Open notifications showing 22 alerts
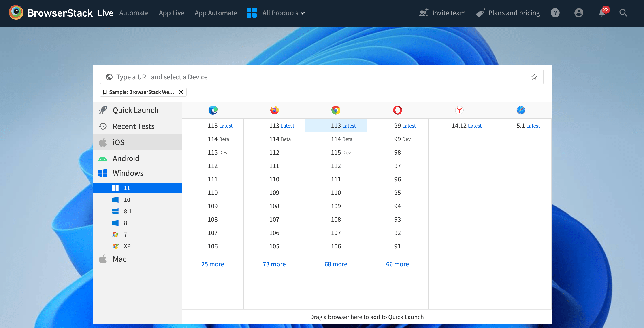 (602, 13)
